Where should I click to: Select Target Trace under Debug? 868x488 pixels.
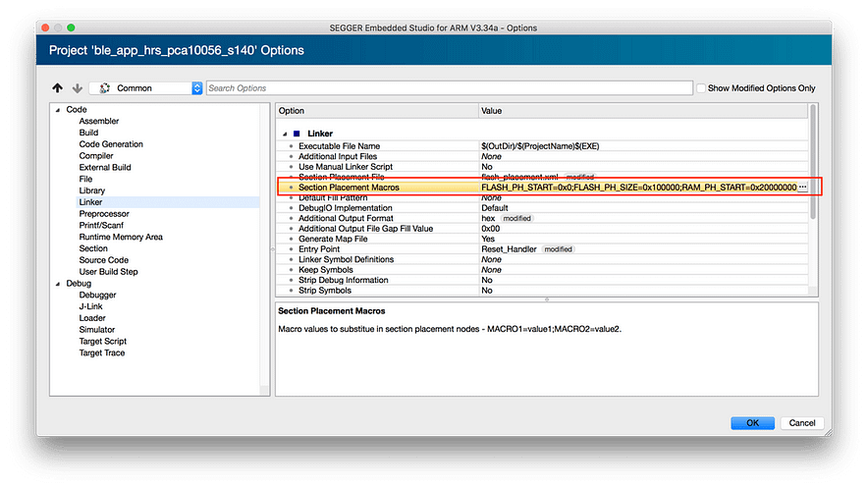click(x=101, y=352)
